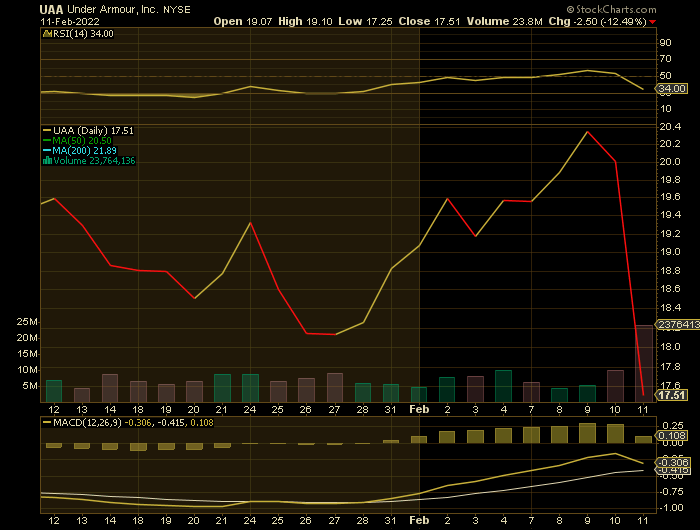Click the MA(50) 20.50 legend entry

point(77,141)
